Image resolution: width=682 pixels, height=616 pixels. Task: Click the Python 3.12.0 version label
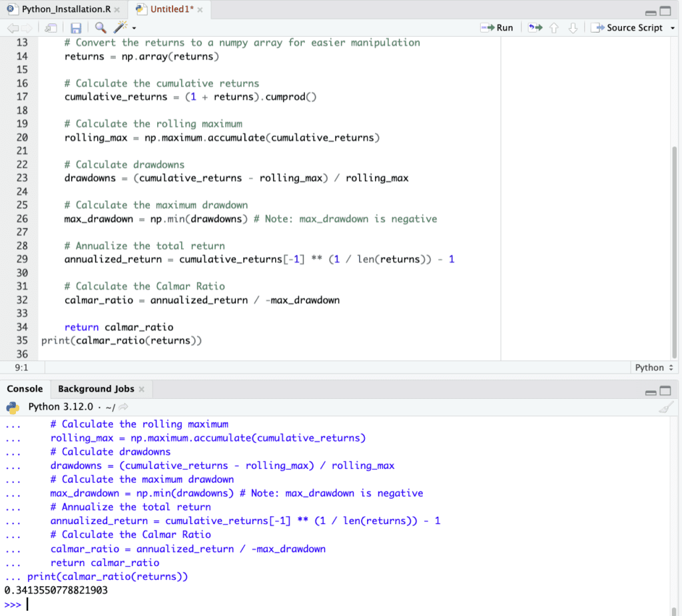coord(61,407)
